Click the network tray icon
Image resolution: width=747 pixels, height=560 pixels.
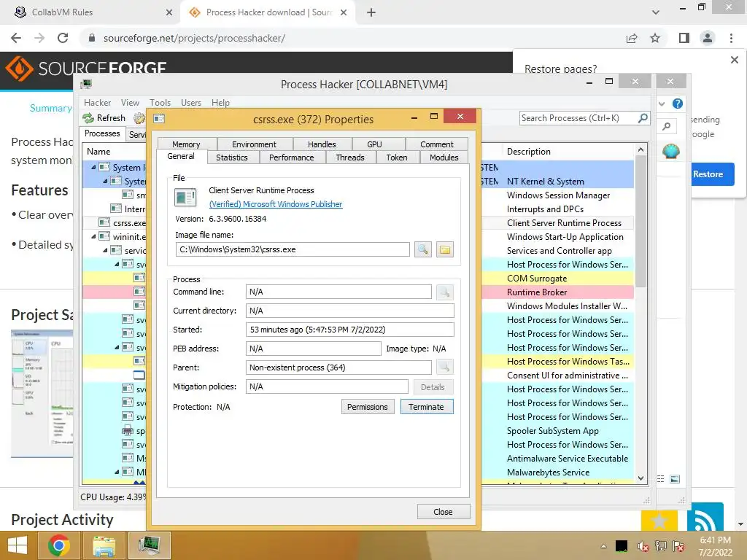(x=661, y=546)
